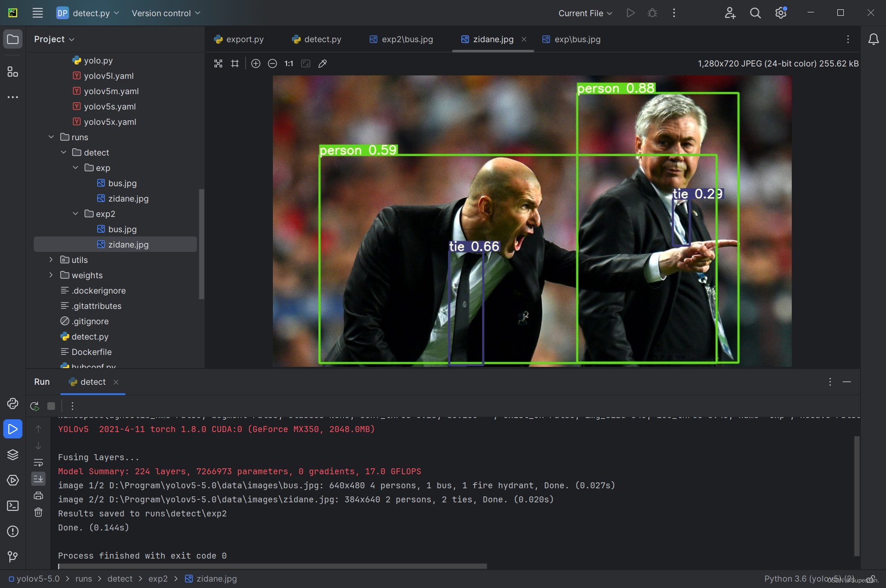Toggle the image grid display

235,63
